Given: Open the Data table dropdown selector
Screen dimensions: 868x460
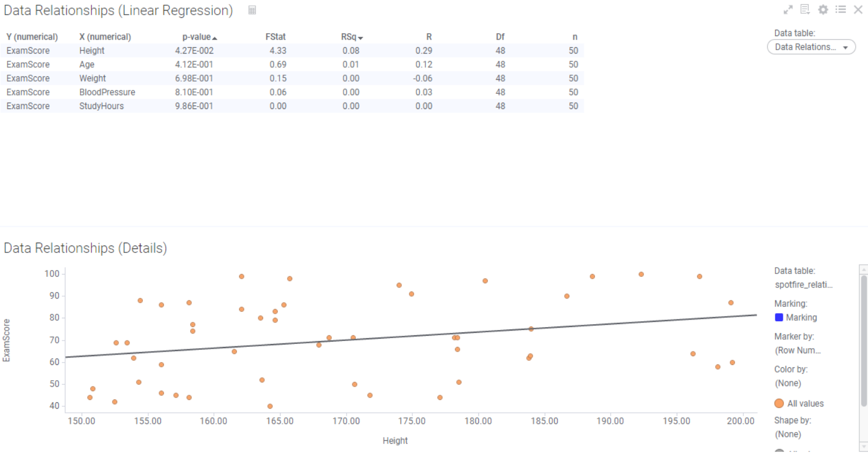Looking at the screenshot, I should pos(811,47).
